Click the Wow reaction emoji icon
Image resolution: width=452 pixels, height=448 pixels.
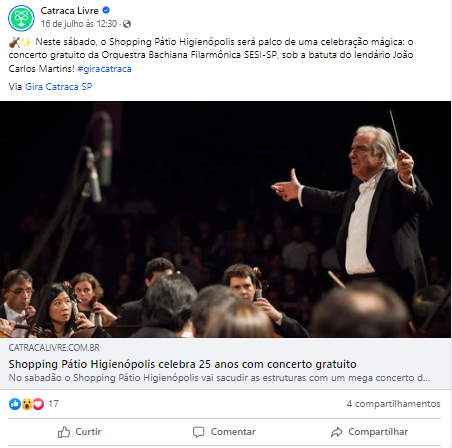27,404
